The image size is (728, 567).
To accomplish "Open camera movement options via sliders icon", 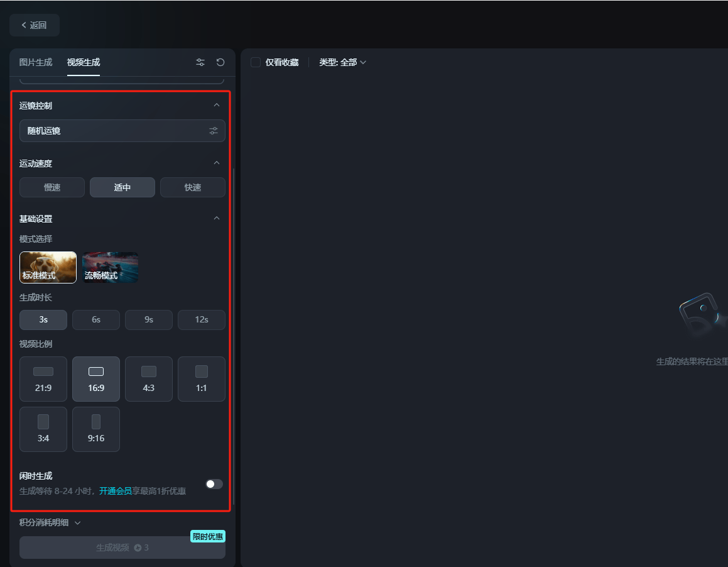I will click(x=214, y=131).
